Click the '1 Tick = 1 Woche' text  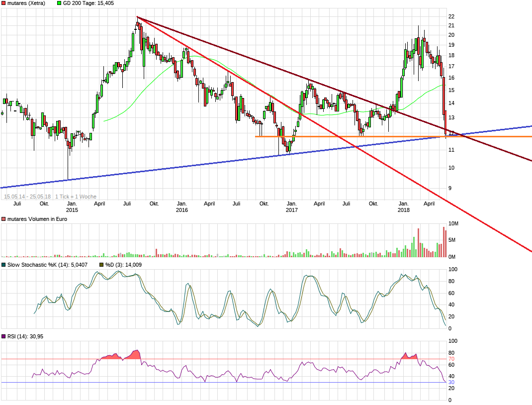tap(76, 197)
